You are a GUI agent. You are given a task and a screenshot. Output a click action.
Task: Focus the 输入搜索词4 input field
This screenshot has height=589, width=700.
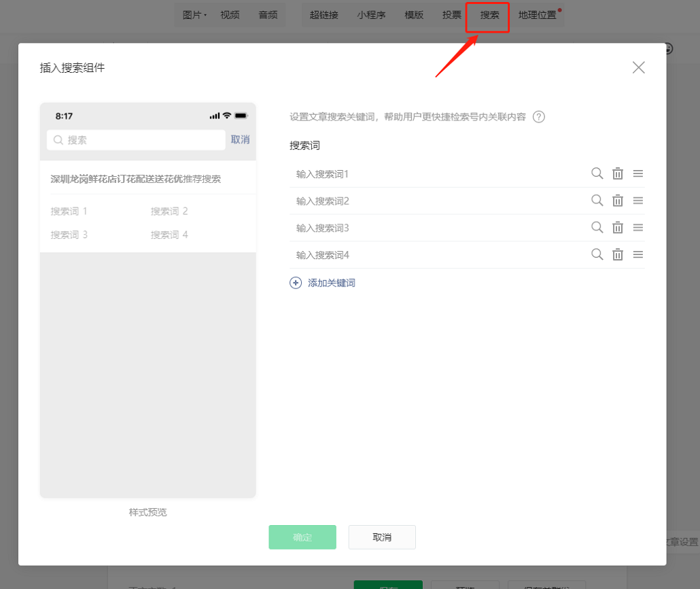(x=438, y=255)
